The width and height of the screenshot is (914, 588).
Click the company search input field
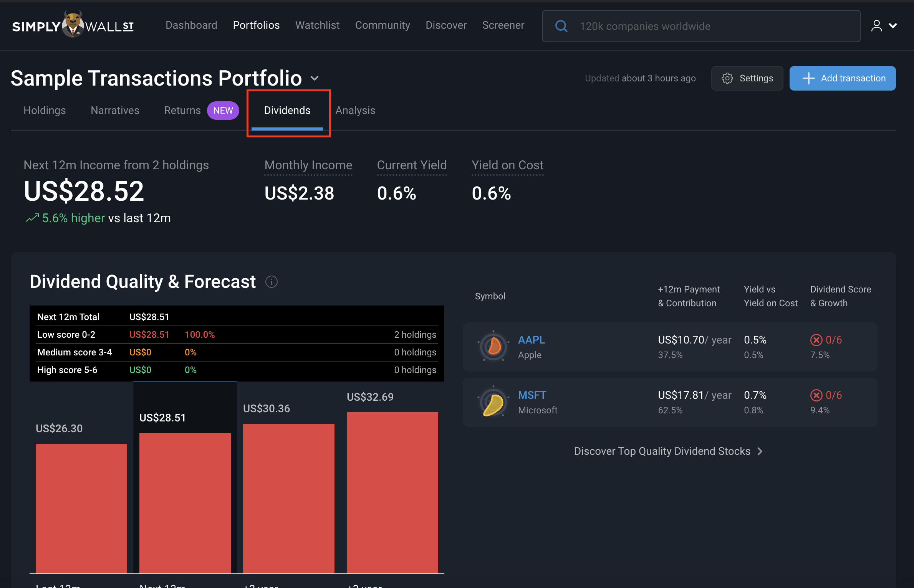click(x=701, y=26)
